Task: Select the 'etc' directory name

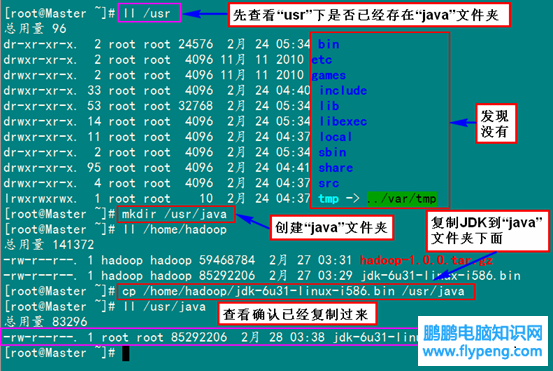Action: (x=322, y=60)
